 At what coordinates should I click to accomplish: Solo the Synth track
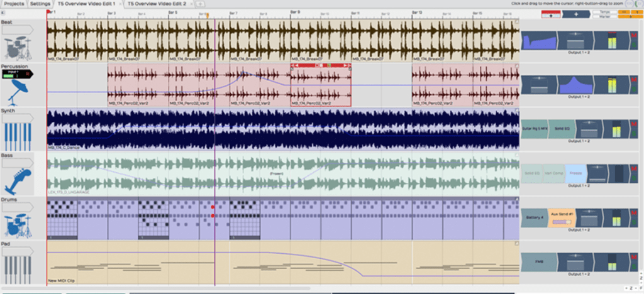point(634,133)
